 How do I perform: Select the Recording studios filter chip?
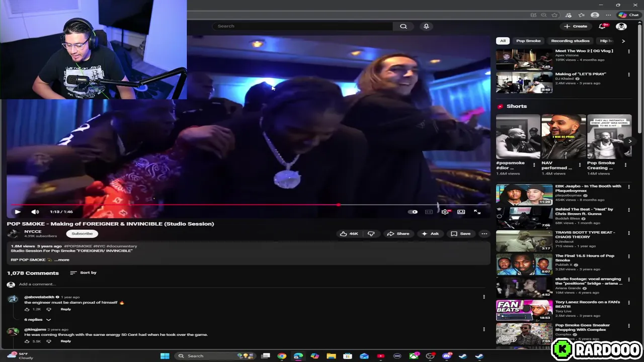[x=570, y=41]
